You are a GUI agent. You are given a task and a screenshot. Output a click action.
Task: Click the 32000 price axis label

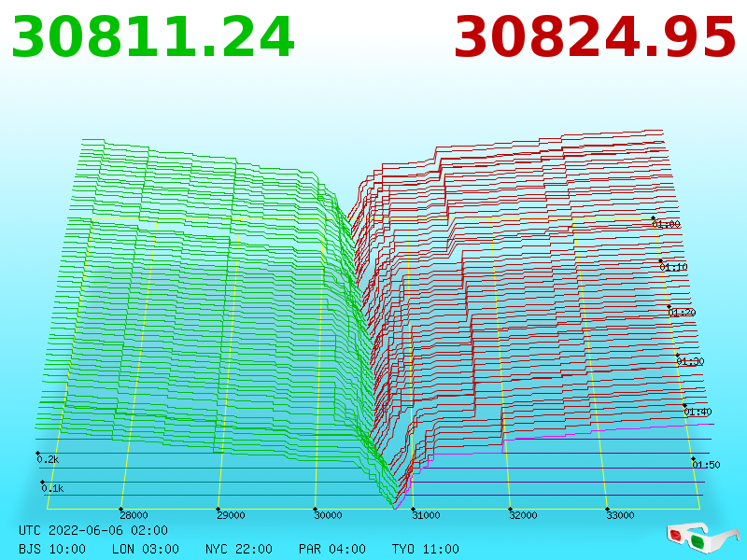[x=523, y=515]
